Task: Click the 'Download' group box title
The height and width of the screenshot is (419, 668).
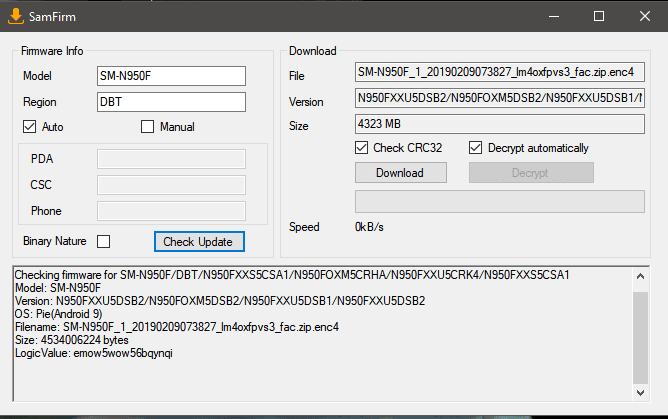Action: coord(313,51)
